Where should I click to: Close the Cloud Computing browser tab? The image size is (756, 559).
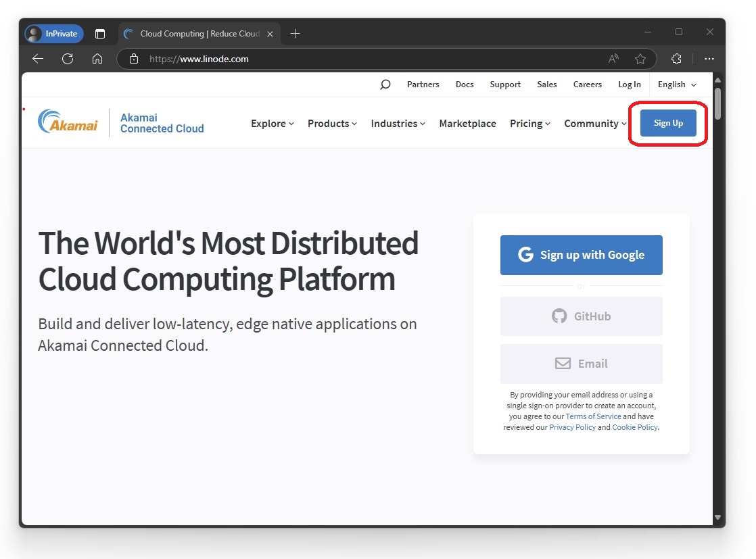coord(270,34)
